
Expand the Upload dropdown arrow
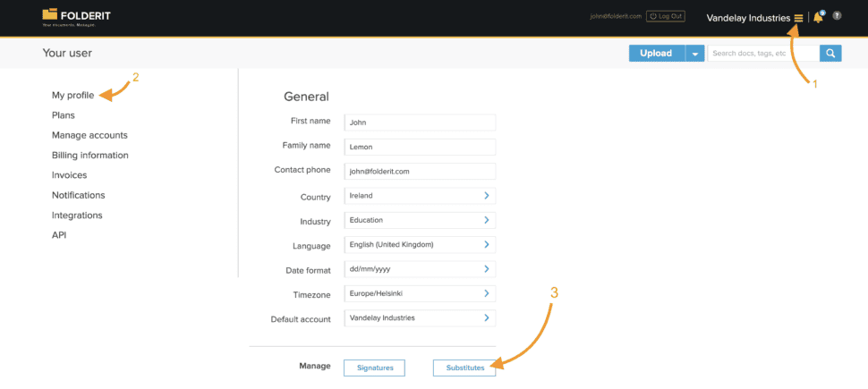point(694,54)
